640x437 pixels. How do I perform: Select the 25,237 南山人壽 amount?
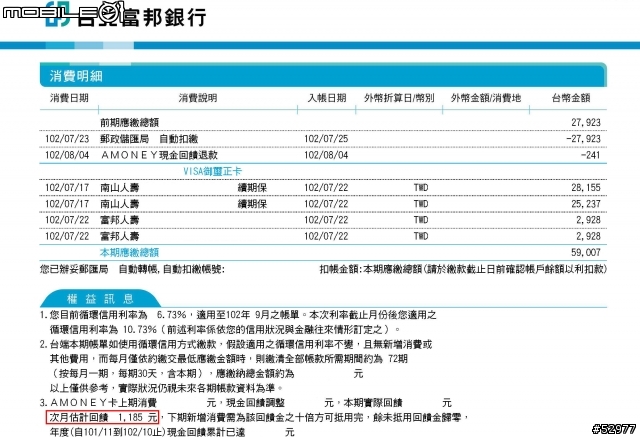[586, 204]
